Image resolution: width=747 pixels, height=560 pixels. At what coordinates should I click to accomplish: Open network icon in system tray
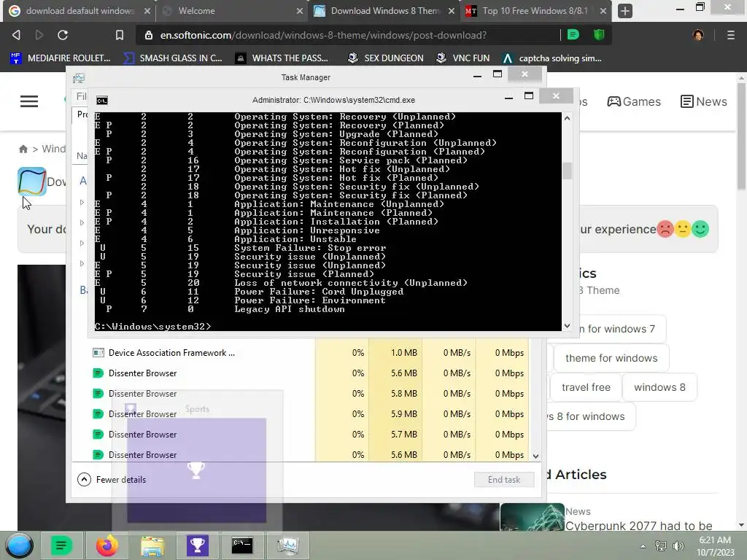[x=660, y=546]
